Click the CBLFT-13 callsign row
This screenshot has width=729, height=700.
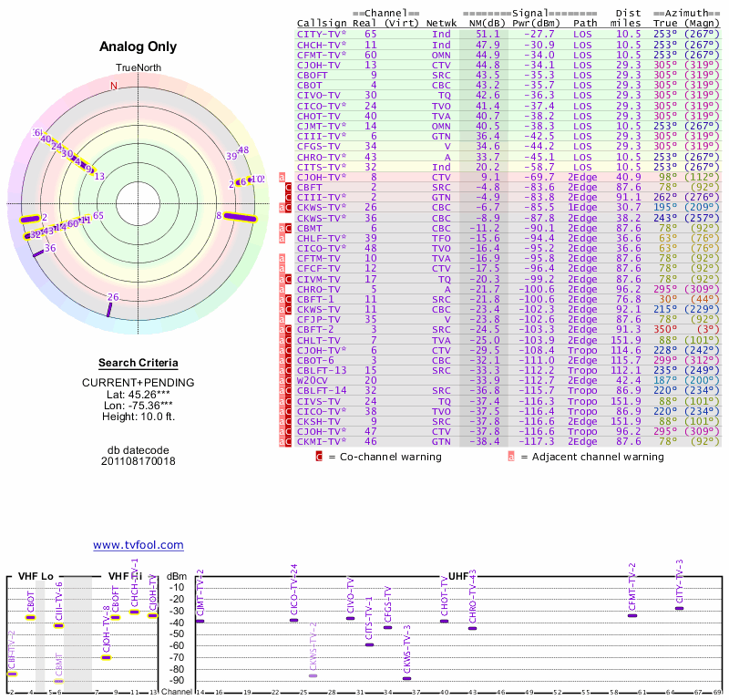click(x=323, y=370)
